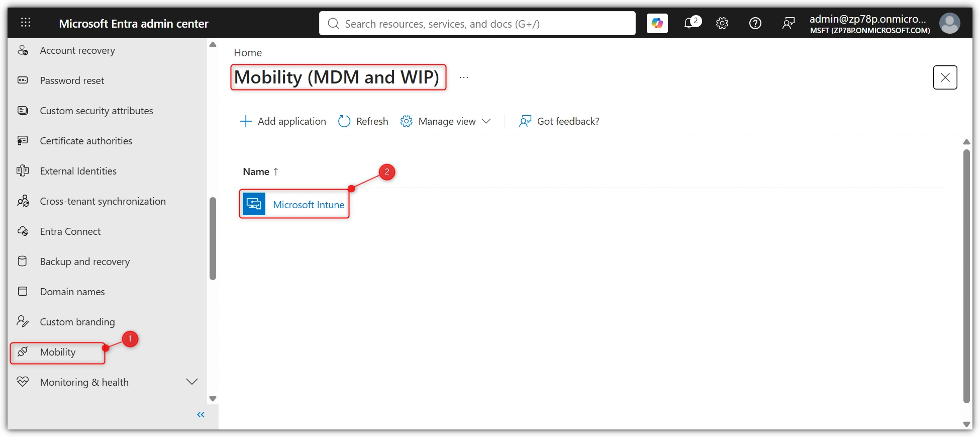Click the Refresh circular arrow icon
This screenshot has width=980, height=437.
344,121
